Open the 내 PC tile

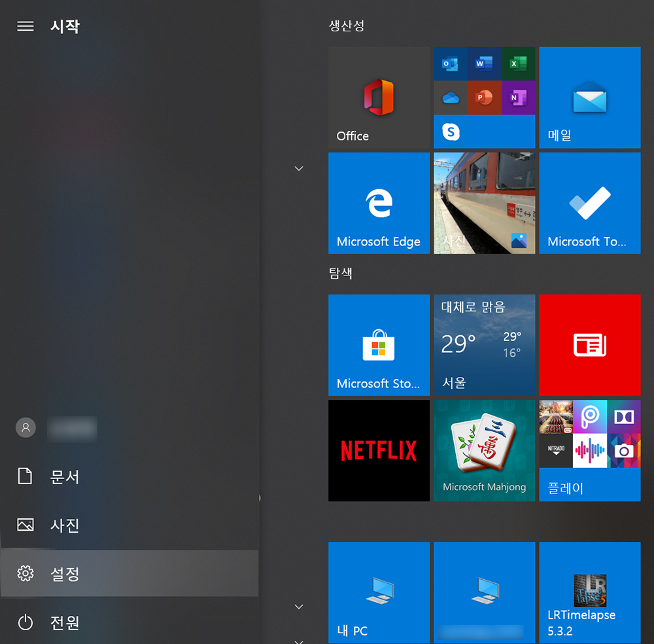[x=379, y=592]
